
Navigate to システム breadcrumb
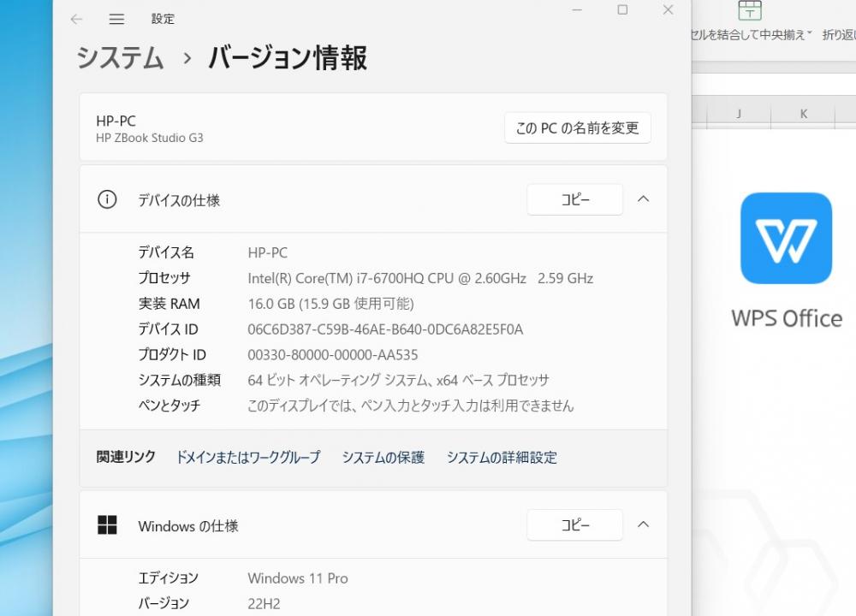(x=120, y=58)
